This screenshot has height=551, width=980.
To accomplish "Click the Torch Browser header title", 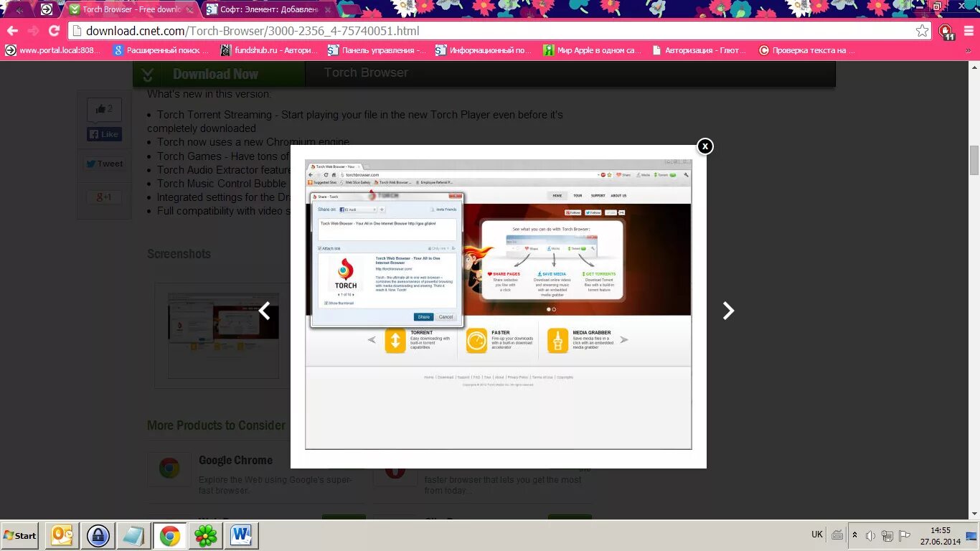I will coord(366,72).
